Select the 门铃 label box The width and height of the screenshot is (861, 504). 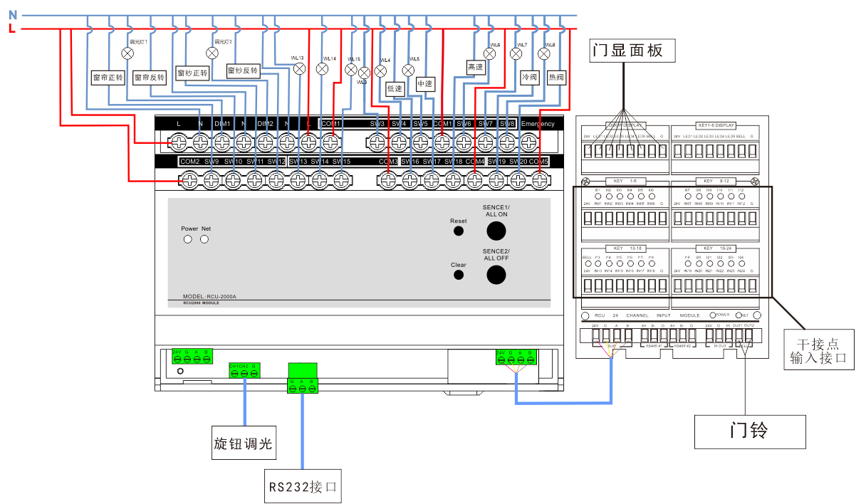pyautogui.click(x=750, y=431)
